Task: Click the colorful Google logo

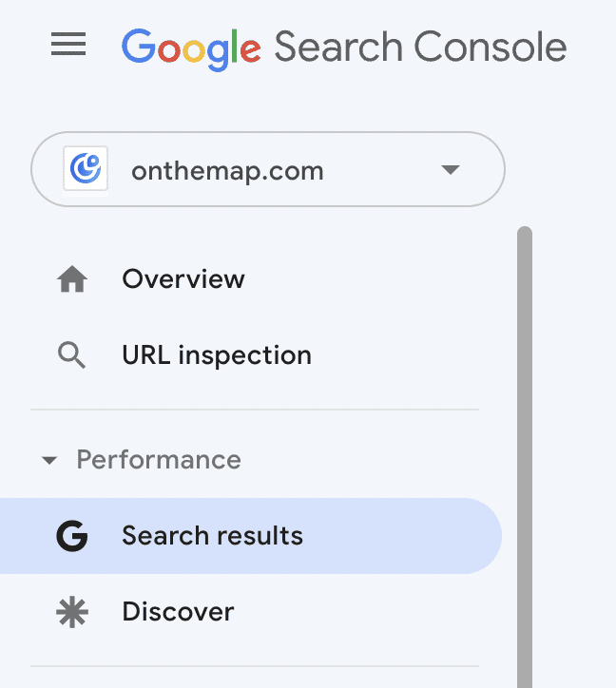Action: 191,47
